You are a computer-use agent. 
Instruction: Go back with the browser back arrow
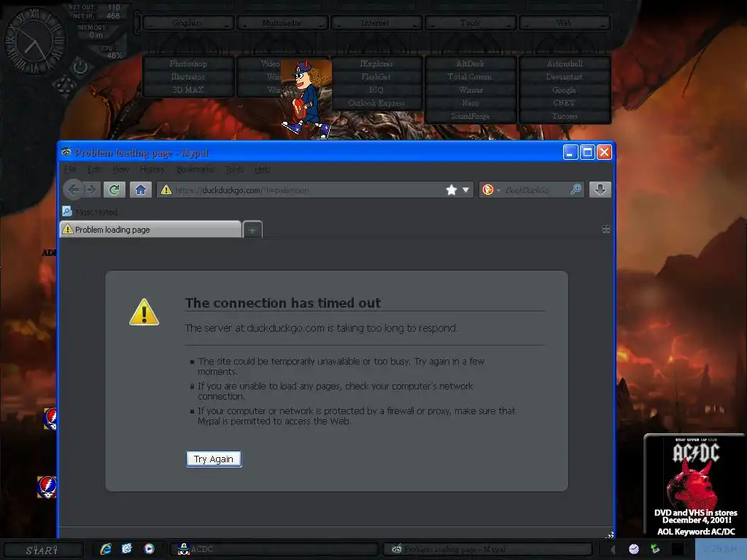pyautogui.click(x=74, y=190)
